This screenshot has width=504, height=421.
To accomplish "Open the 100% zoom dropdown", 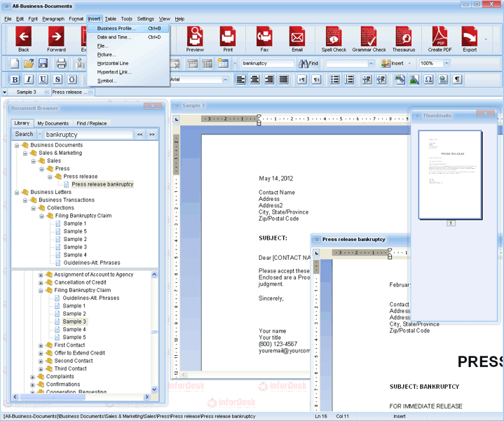I will coord(447,63).
